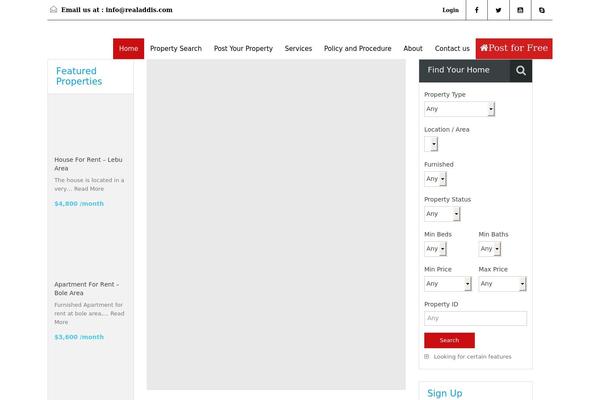Screen dimensions: 600x400
Task: Open Apartment For Rent – Bole Area listing
Action: pyautogui.click(x=86, y=289)
